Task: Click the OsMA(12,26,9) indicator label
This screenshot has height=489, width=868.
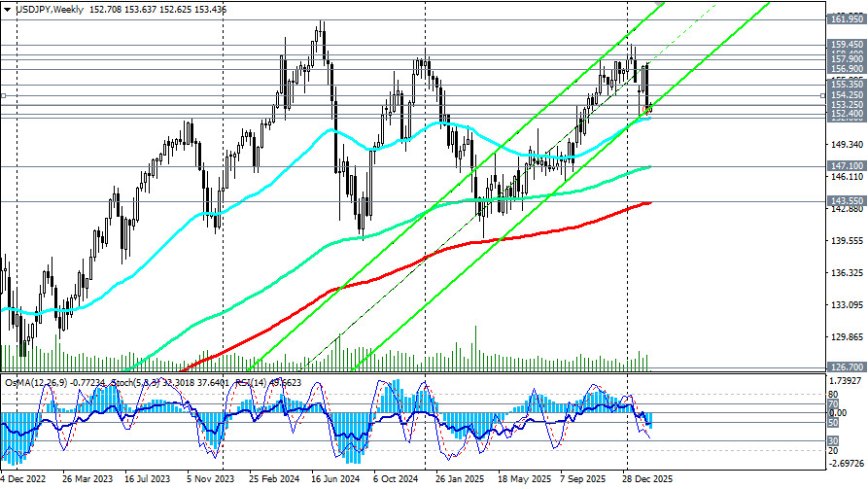Action: click(39, 382)
